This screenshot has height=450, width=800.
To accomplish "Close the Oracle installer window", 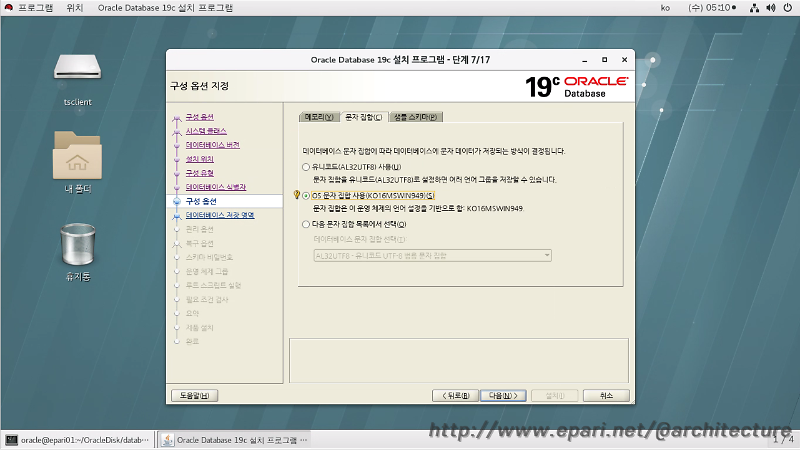I will 624,60.
